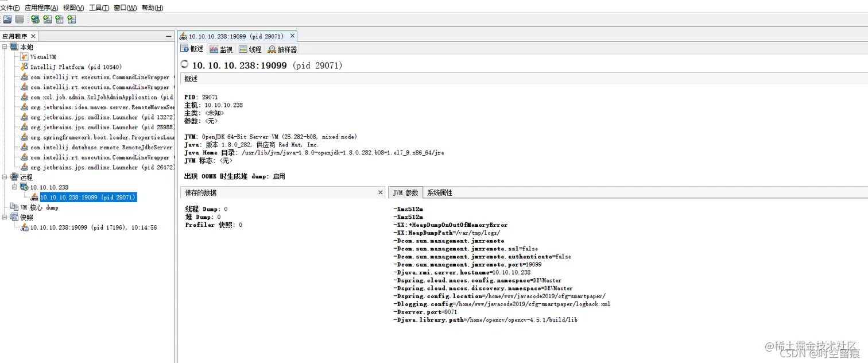Collapse the 远程 tree node
Image resolution: width=868 pixels, height=363 pixels.
tap(5, 177)
